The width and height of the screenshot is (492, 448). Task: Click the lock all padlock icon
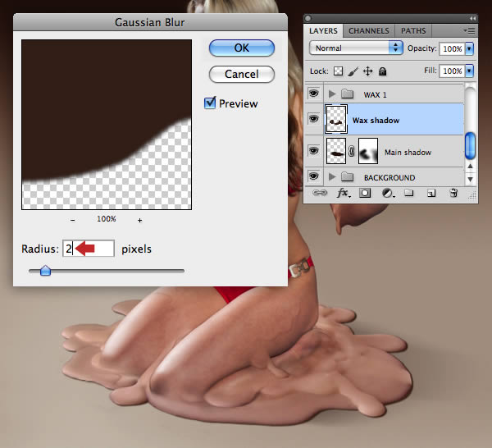pyautogui.click(x=382, y=71)
